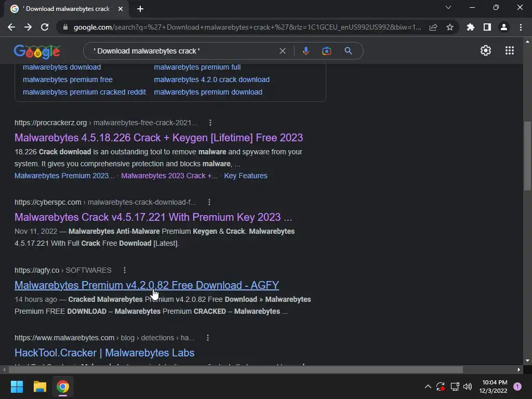Clear the search box with the X

282,51
